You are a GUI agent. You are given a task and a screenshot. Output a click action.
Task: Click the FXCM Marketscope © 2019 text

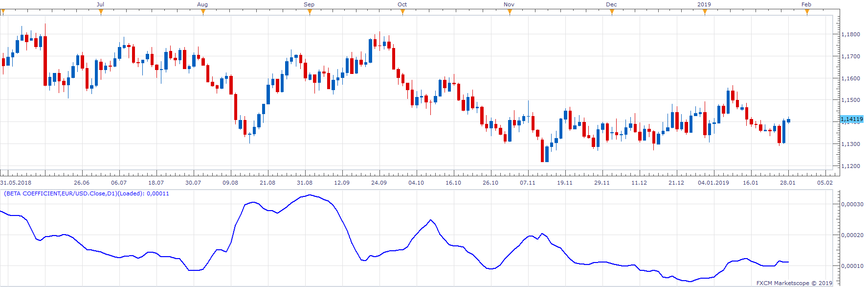click(x=794, y=283)
